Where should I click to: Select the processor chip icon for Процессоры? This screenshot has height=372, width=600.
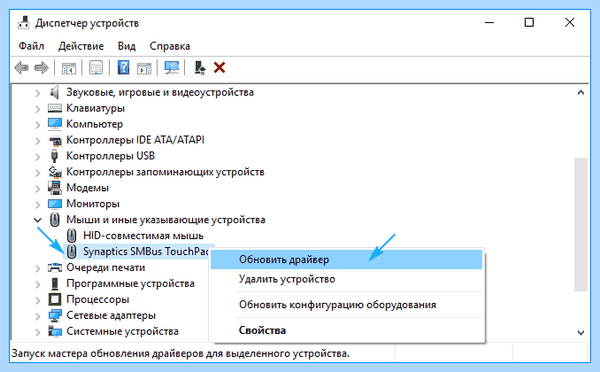(55, 299)
